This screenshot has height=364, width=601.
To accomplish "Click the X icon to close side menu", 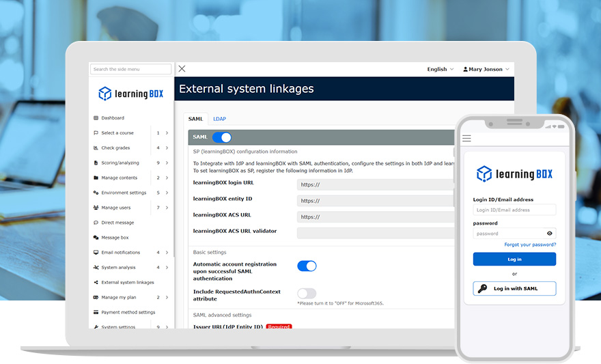I will 182,69.
